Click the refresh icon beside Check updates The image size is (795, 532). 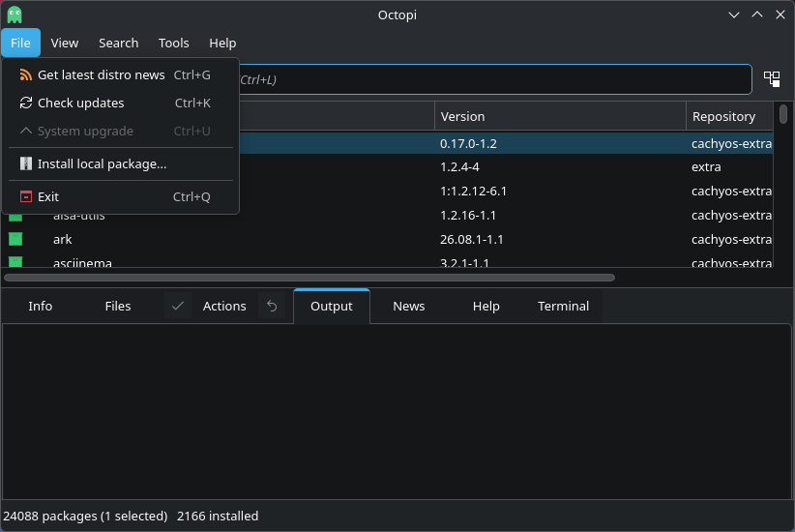pos(25,103)
